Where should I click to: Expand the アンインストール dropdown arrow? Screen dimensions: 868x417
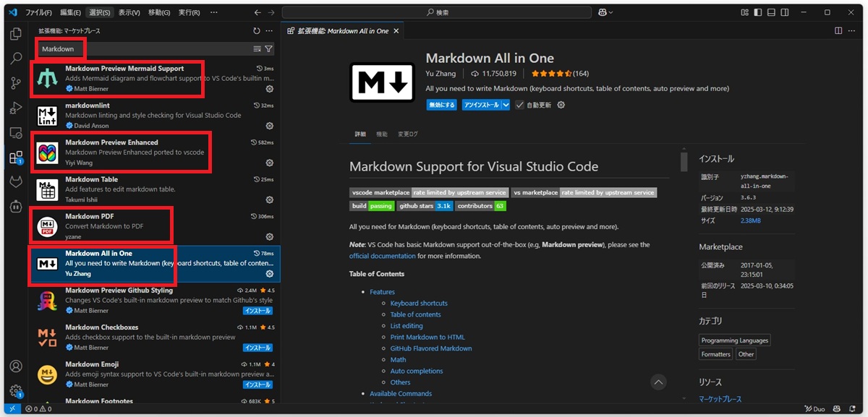(506, 105)
